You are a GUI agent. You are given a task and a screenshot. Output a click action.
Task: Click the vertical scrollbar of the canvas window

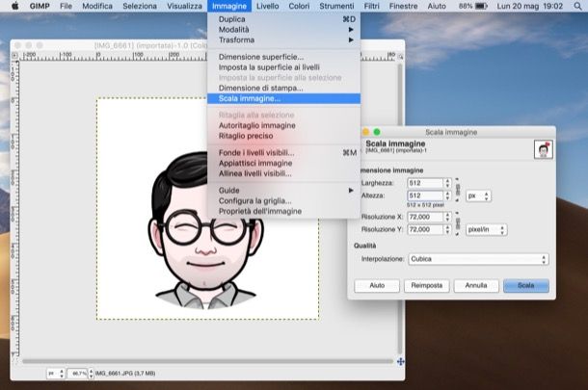point(400,209)
